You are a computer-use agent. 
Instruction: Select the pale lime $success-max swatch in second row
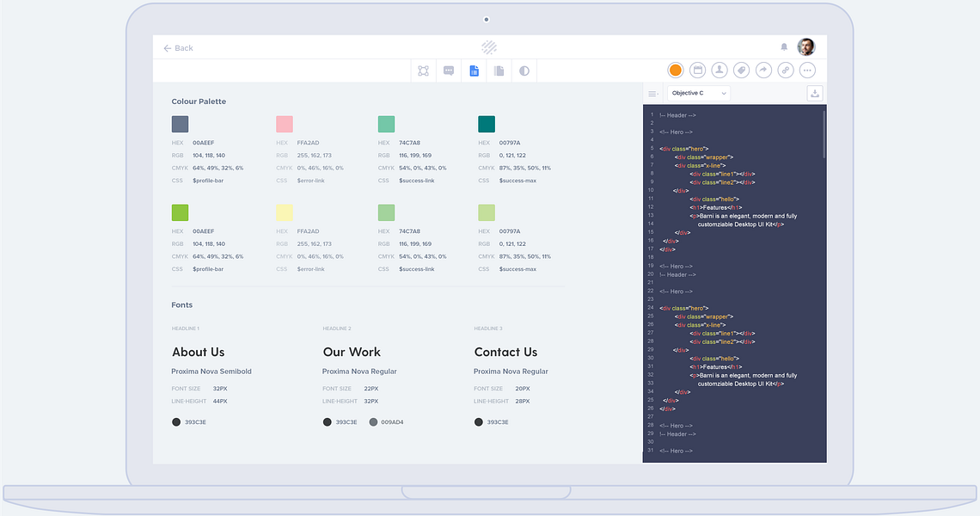pos(487,212)
